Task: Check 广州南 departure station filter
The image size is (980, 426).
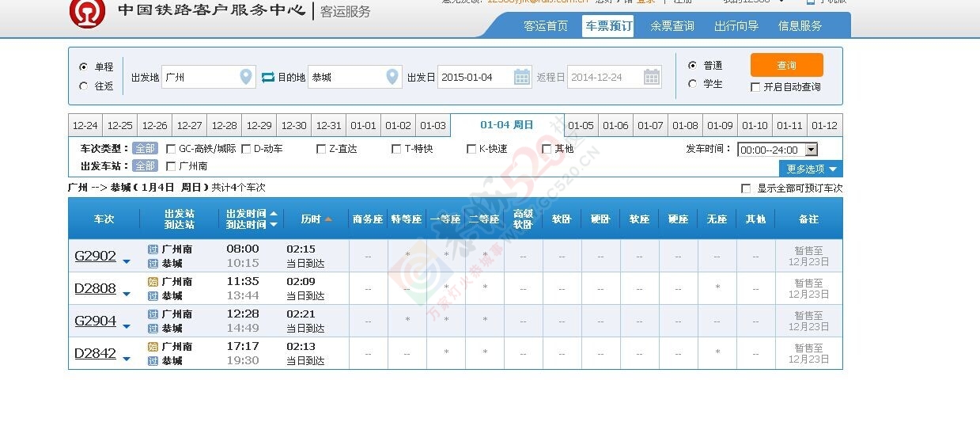Action: (171, 165)
